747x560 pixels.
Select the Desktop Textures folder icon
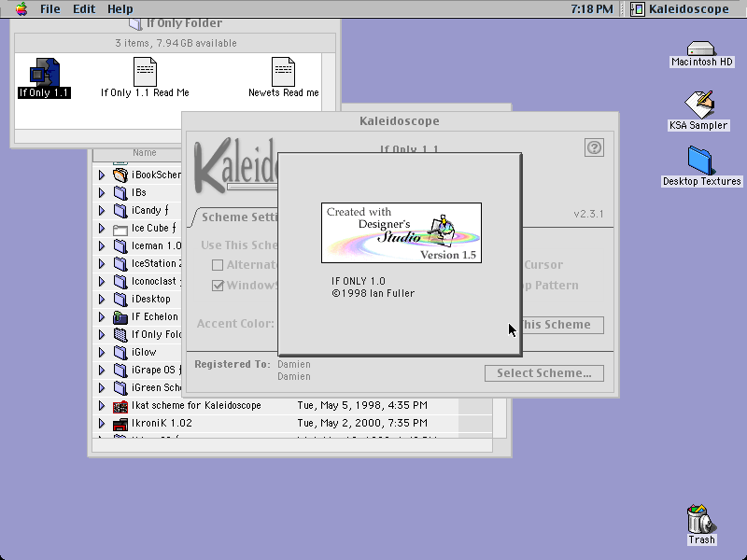pyautogui.click(x=699, y=161)
